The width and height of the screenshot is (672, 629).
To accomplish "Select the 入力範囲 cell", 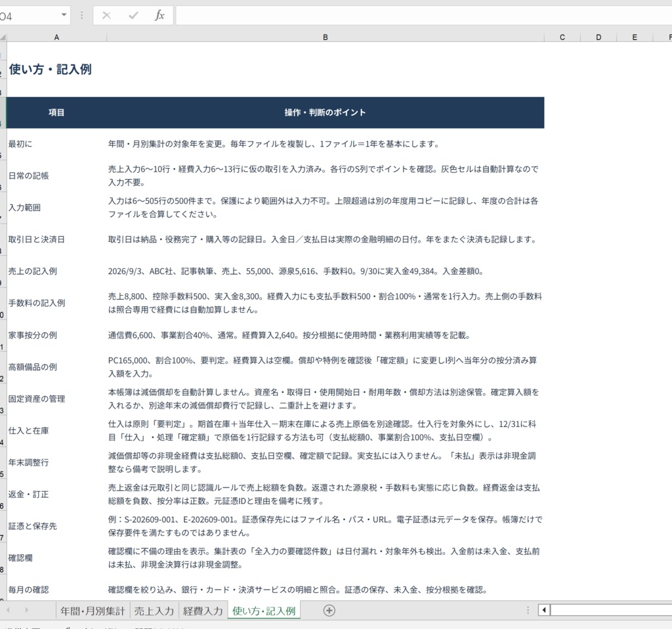I will coord(56,207).
